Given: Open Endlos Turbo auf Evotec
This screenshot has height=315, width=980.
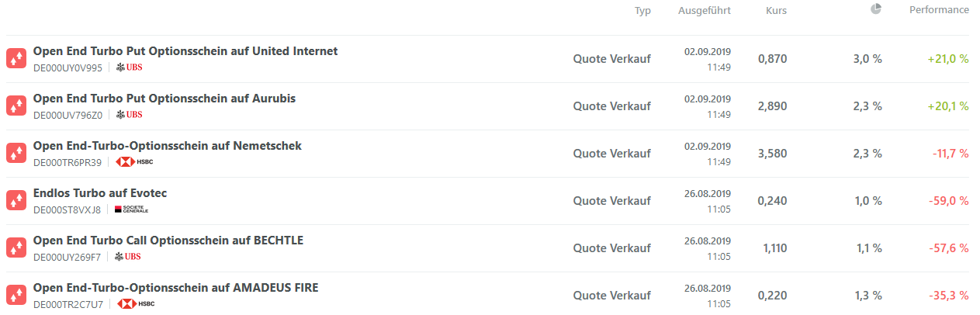Looking at the screenshot, I should tap(100, 193).
